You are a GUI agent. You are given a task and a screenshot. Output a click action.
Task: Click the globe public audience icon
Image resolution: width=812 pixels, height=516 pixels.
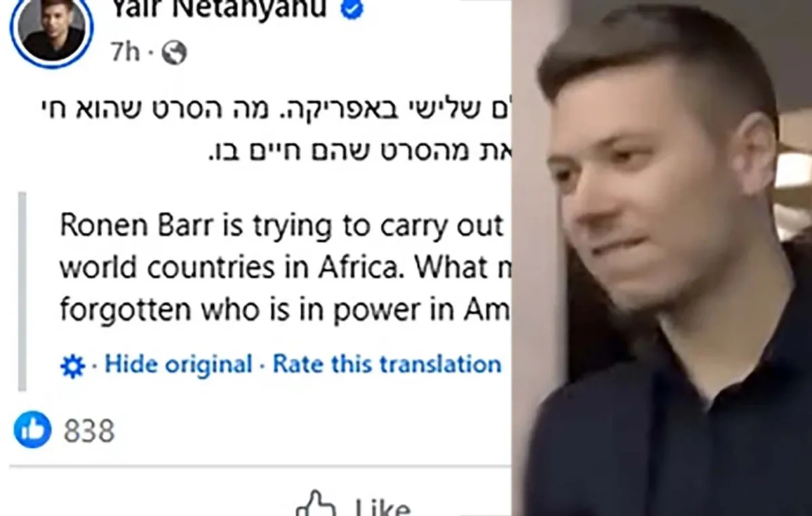[174, 53]
